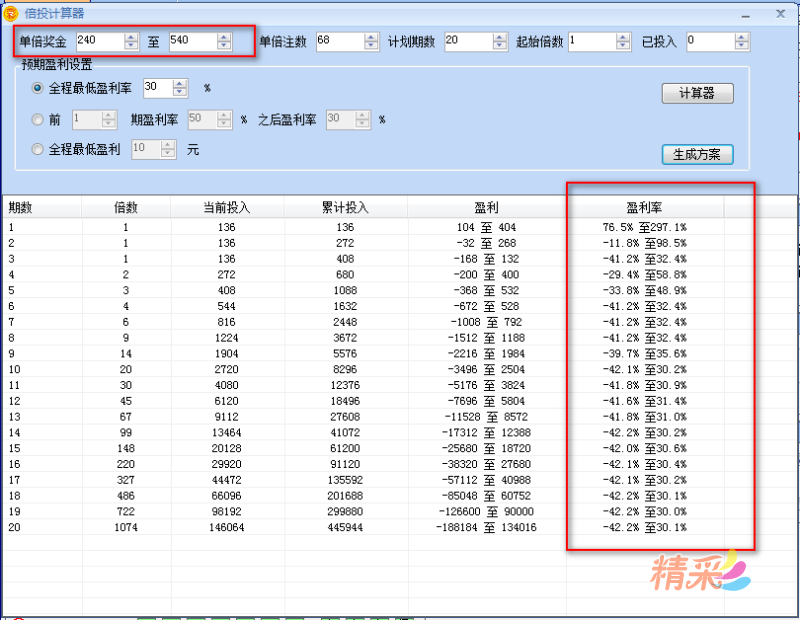
Task: Click the 单倍注数 spinner arrows
Action: tap(372, 41)
